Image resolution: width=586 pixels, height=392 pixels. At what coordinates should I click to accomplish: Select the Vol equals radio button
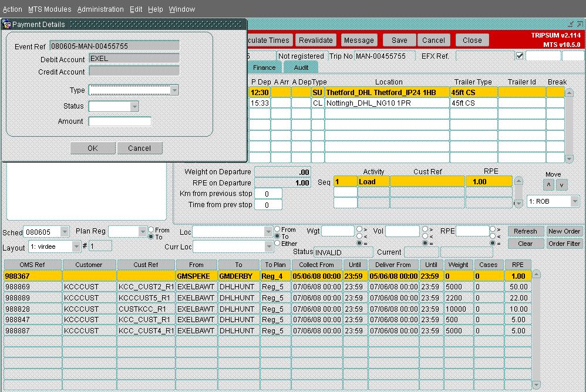[x=425, y=243]
